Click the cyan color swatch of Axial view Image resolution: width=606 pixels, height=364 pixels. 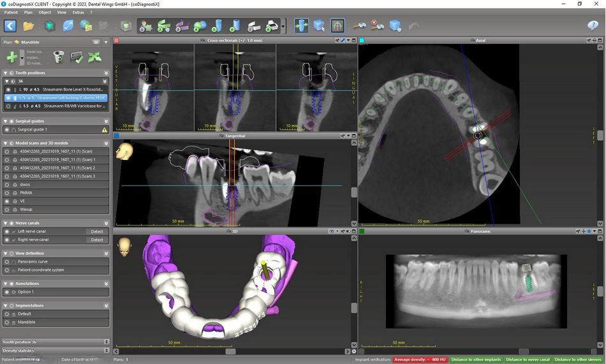(x=362, y=40)
